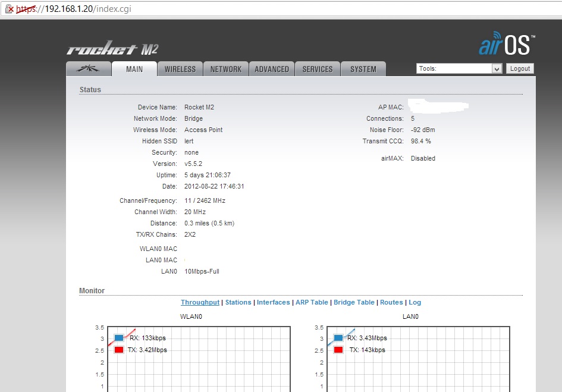Click Distance value 0.3 miles (0.5 km)
This screenshot has width=562, height=392.
(x=209, y=224)
